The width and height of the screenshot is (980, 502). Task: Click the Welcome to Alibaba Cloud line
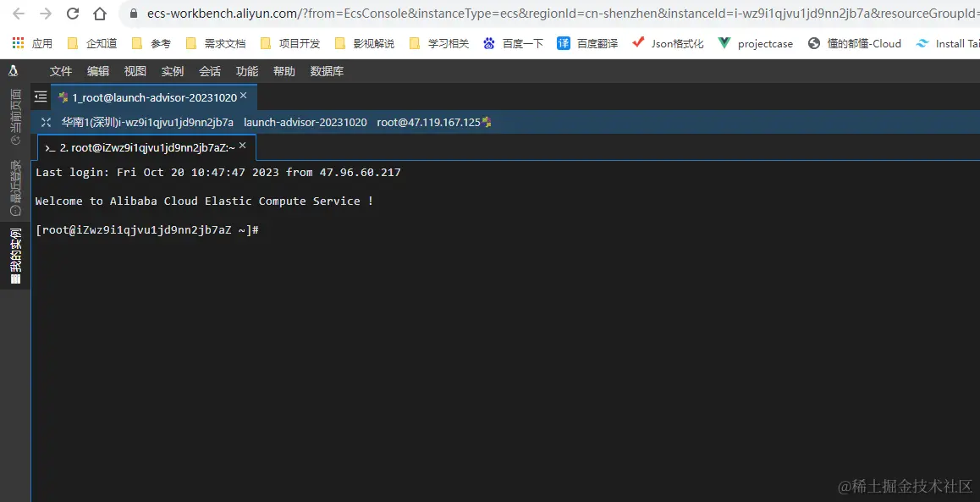click(x=204, y=201)
